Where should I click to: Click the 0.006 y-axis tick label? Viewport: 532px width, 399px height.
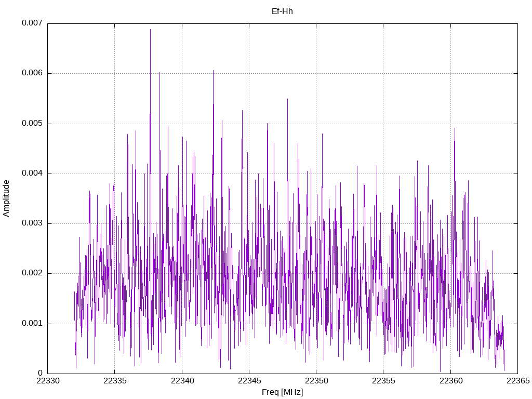click(x=32, y=73)
